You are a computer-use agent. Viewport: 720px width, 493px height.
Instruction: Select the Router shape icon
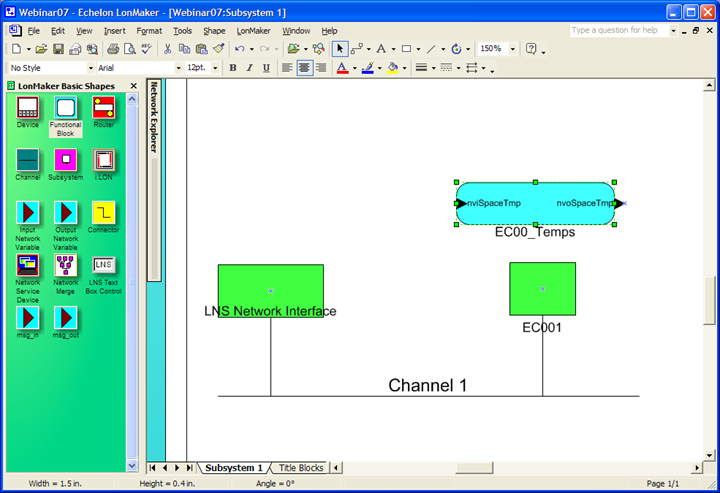tap(104, 109)
